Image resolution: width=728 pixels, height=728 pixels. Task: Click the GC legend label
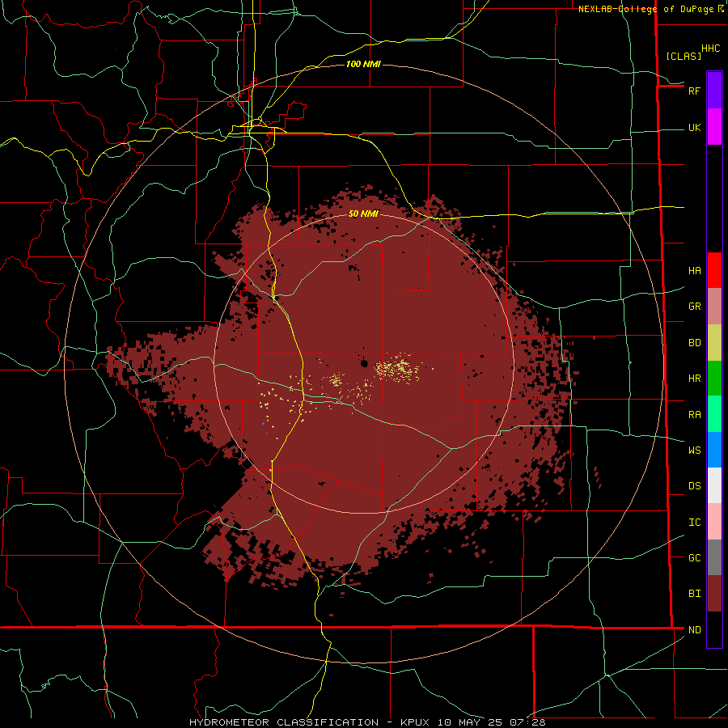(x=694, y=557)
